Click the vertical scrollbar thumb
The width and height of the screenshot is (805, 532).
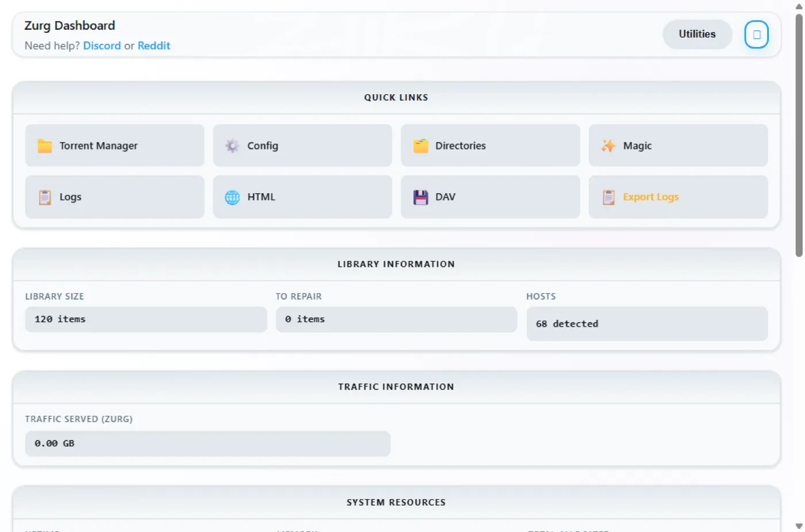(799, 135)
